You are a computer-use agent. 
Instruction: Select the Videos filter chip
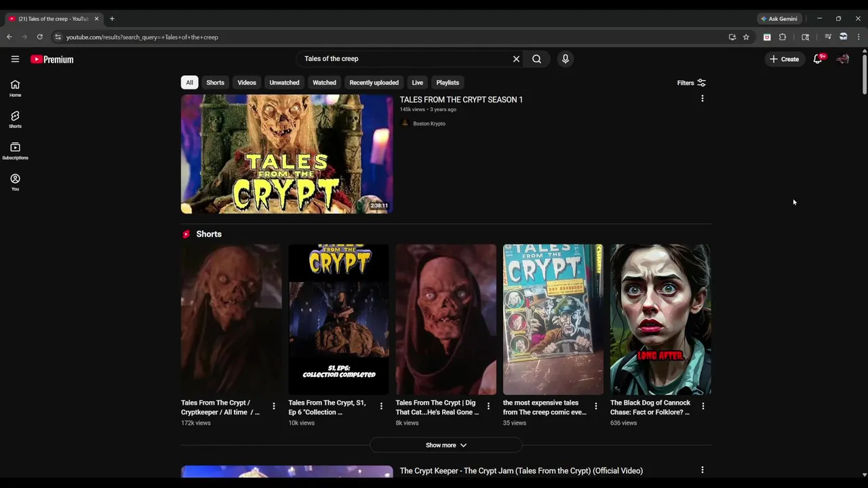(247, 83)
